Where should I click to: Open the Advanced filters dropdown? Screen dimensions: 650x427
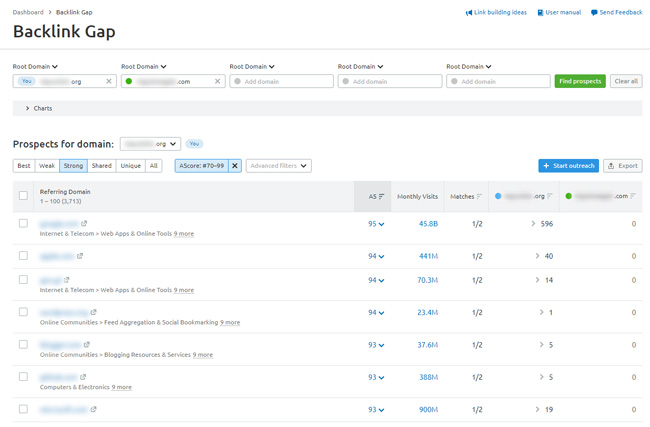tap(278, 166)
